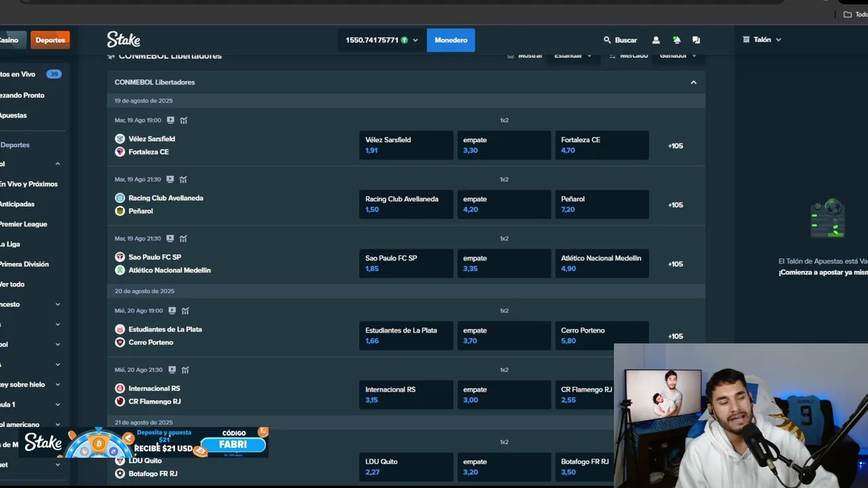Expand the Fórmula 1 sidebar category
Screen dimensions: 868x488
(58, 405)
